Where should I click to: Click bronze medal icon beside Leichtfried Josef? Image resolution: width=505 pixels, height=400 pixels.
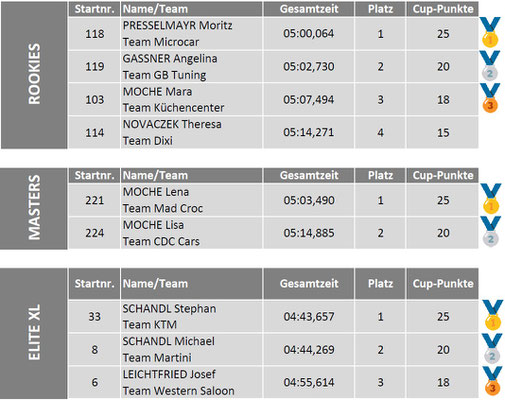[492, 381]
